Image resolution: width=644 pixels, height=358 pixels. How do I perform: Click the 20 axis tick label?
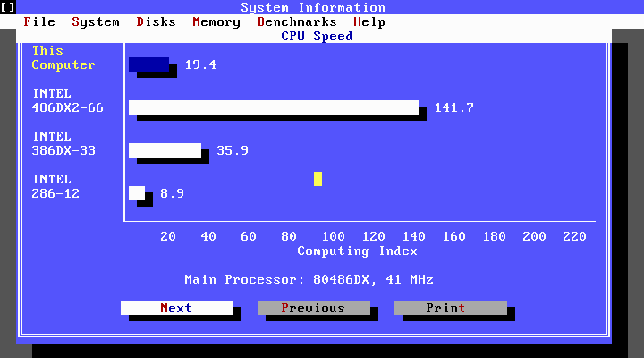pyautogui.click(x=168, y=236)
